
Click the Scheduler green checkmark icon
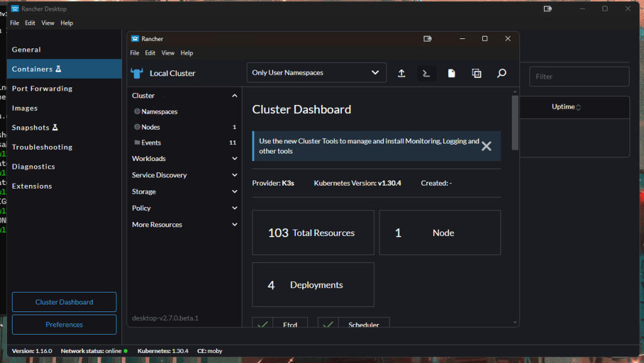328,324
